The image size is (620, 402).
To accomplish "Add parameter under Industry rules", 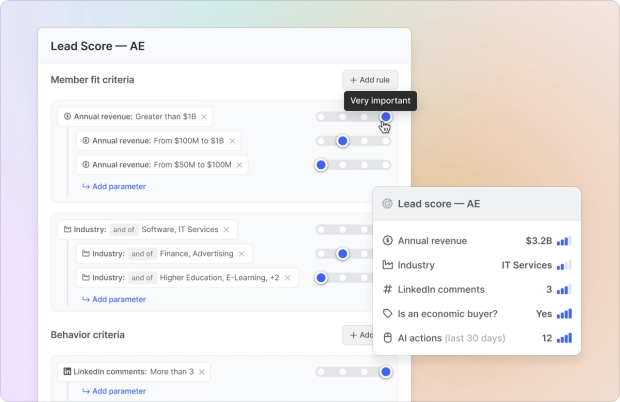I will [x=114, y=300].
